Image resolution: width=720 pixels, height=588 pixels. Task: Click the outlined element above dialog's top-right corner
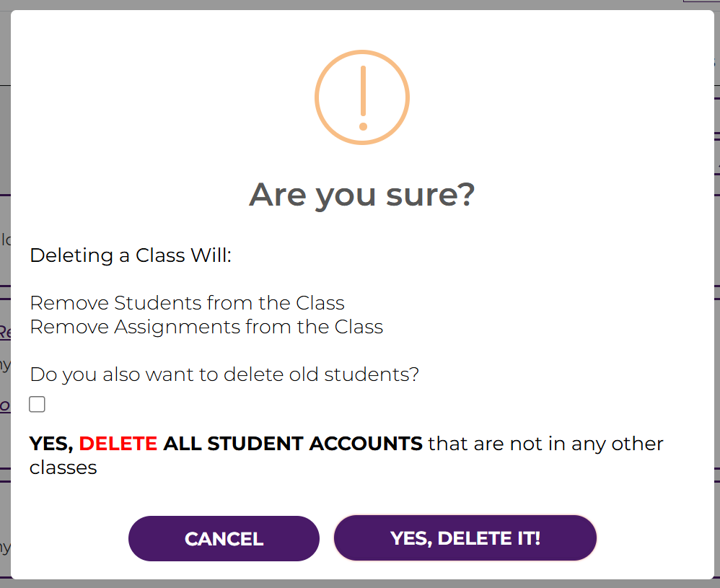click(700, 2)
